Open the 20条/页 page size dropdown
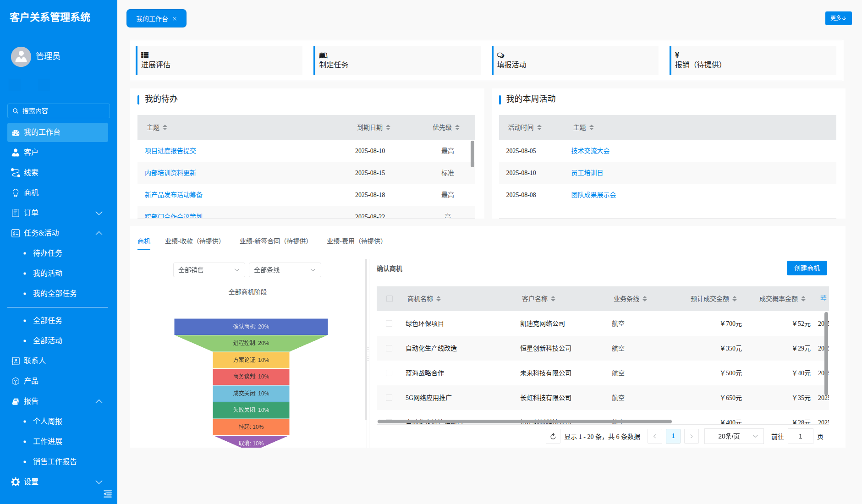The height and width of the screenshot is (504, 862). (734, 436)
